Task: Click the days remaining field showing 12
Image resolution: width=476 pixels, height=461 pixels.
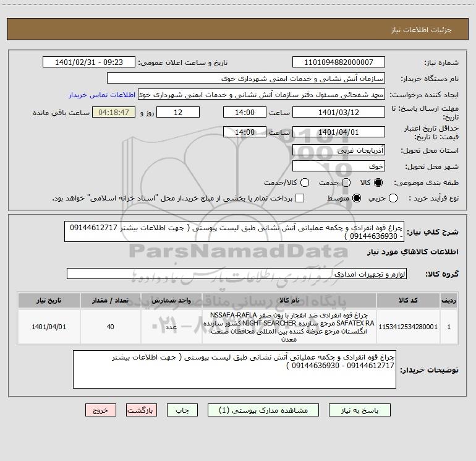Action: coord(178,112)
